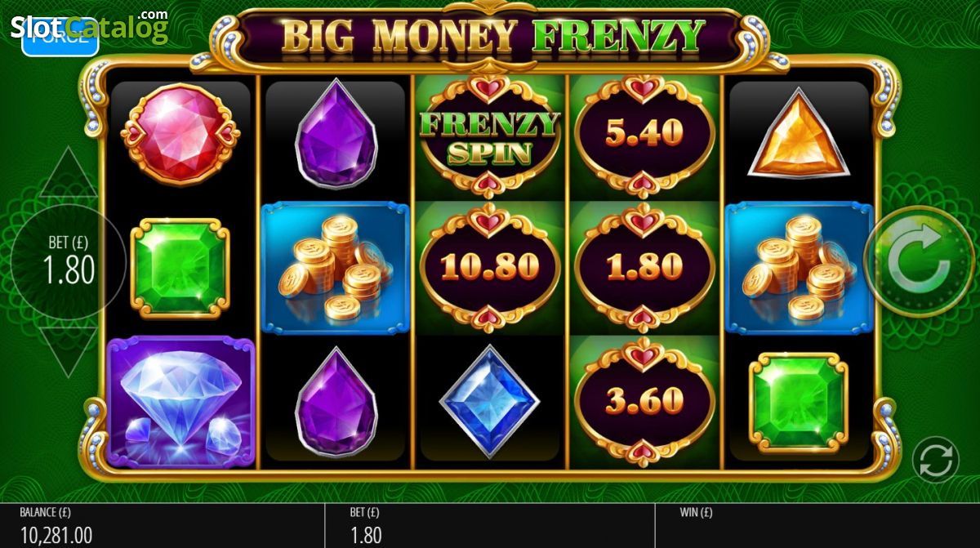980x548 pixels.
Task: Select the Frenzy Spin symbol
Action: pyautogui.click(x=489, y=136)
